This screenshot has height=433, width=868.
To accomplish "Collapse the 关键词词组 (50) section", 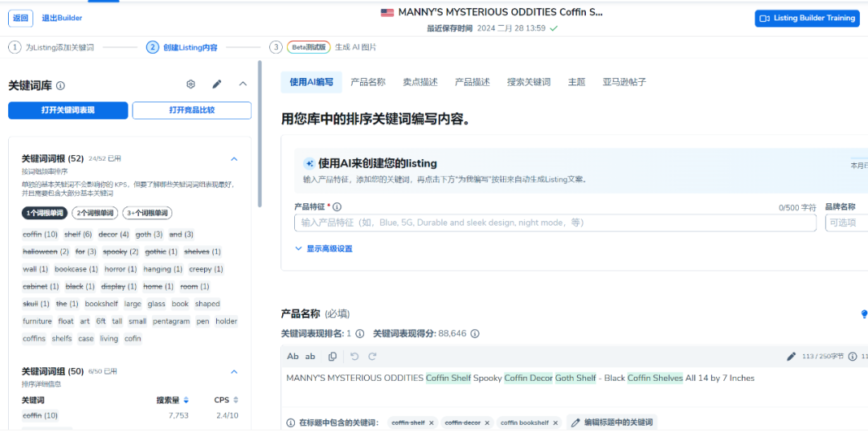I will [x=234, y=372].
